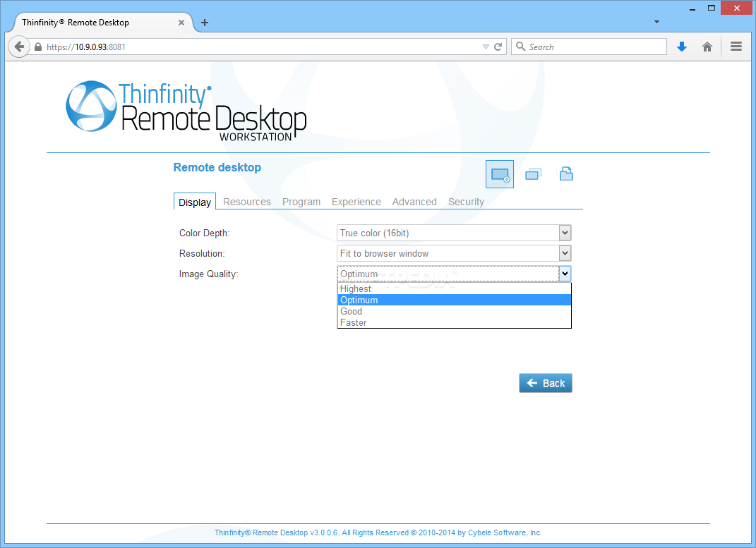Open the Program tab
The height and width of the screenshot is (548, 756).
click(301, 202)
